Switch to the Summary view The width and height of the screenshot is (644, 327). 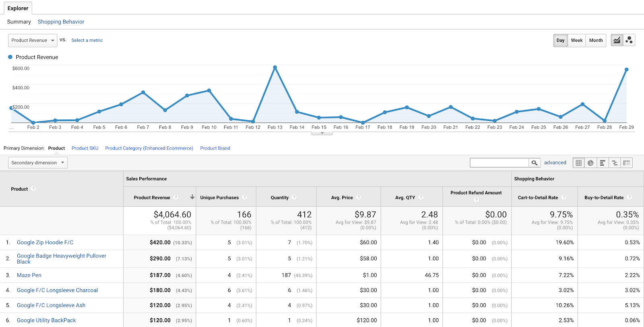click(x=19, y=22)
